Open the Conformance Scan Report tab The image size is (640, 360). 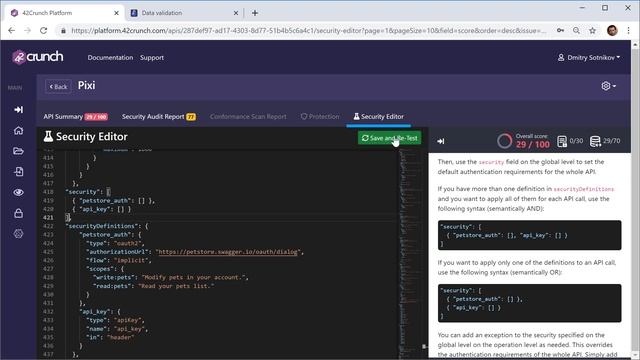248,117
